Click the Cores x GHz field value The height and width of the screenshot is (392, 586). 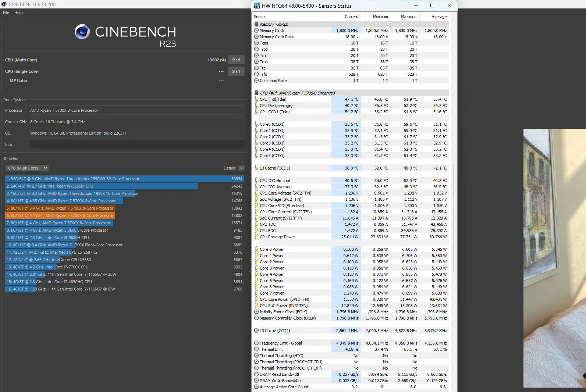[136, 122]
